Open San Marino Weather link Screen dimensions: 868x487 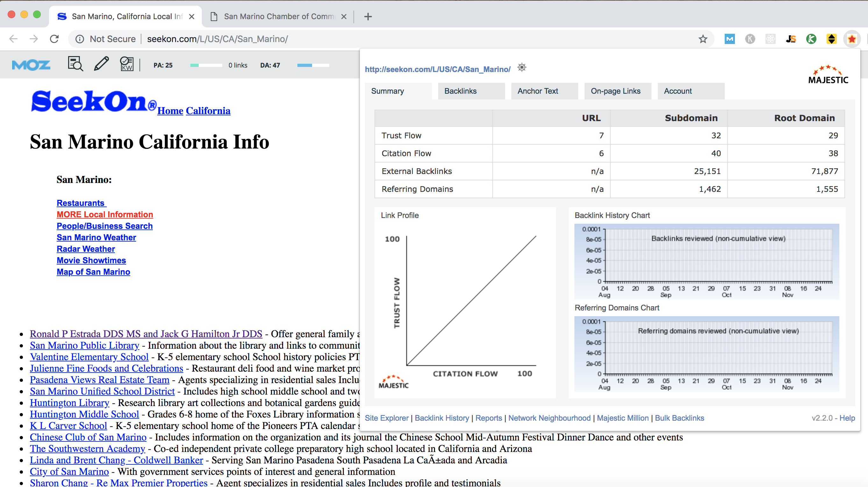[x=96, y=237]
